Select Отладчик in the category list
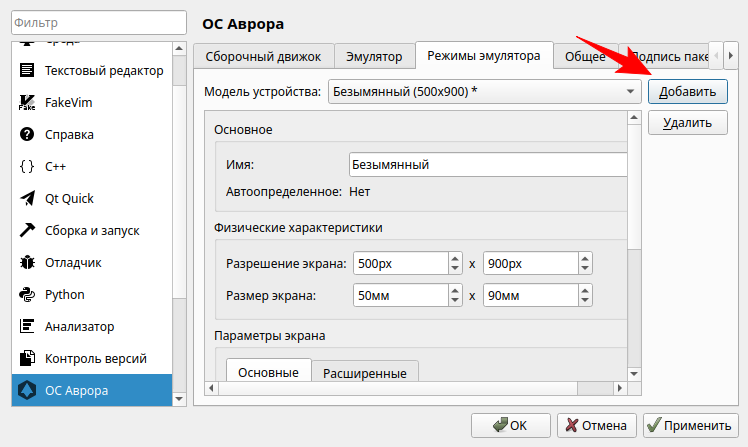This screenshot has height=447, width=748. click(x=92, y=262)
